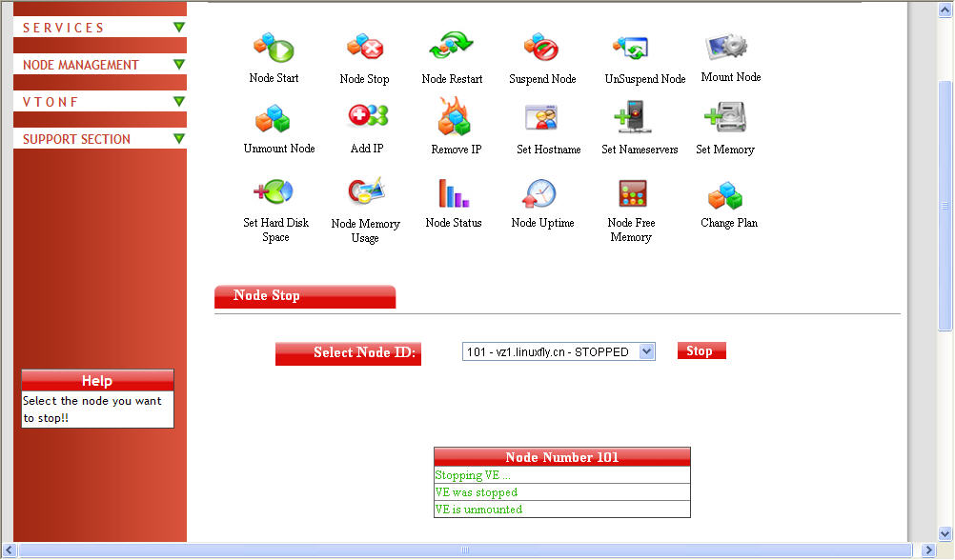Click the Set Nameservers icon
Screen dimensions: 955x560
[x=632, y=119]
